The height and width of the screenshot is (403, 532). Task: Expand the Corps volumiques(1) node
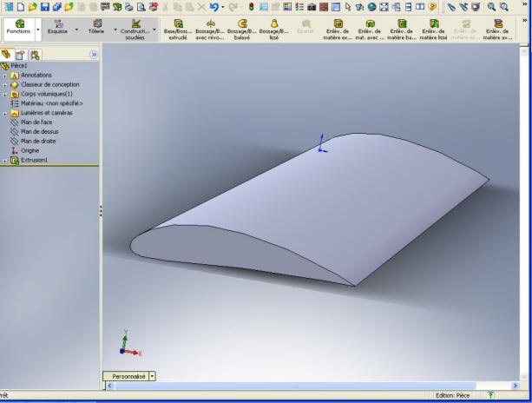(x=5, y=94)
